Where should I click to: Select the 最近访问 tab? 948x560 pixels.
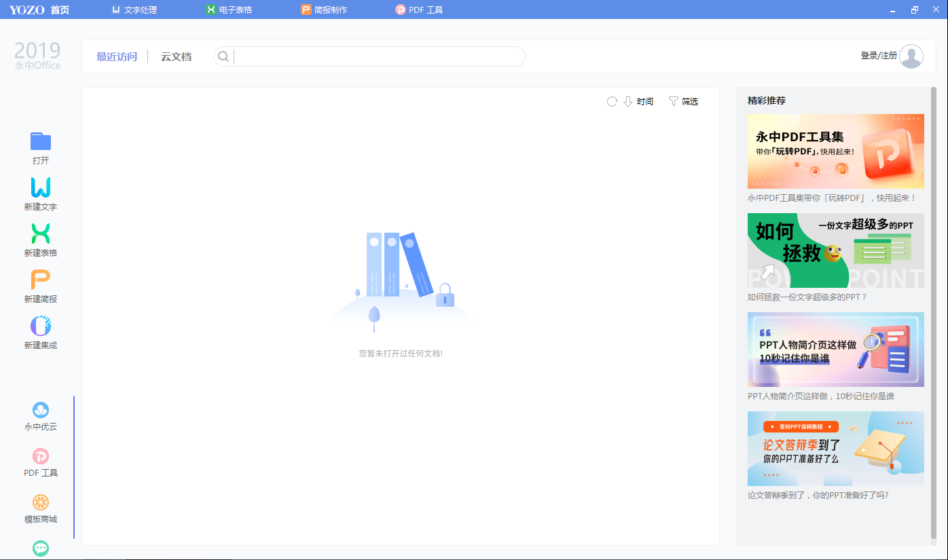[117, 57]
